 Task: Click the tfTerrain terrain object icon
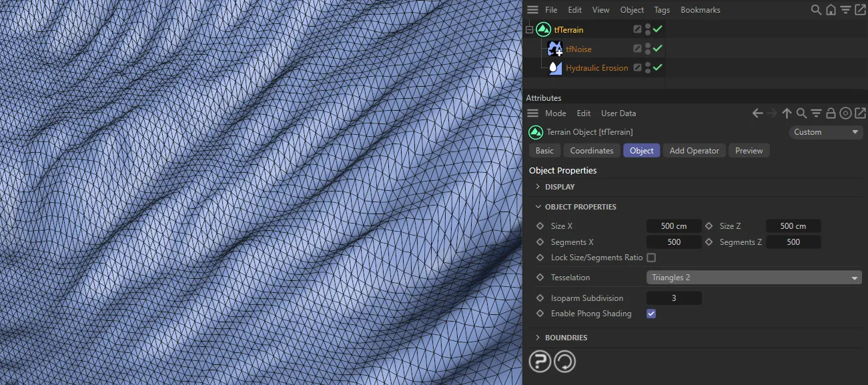543,29
